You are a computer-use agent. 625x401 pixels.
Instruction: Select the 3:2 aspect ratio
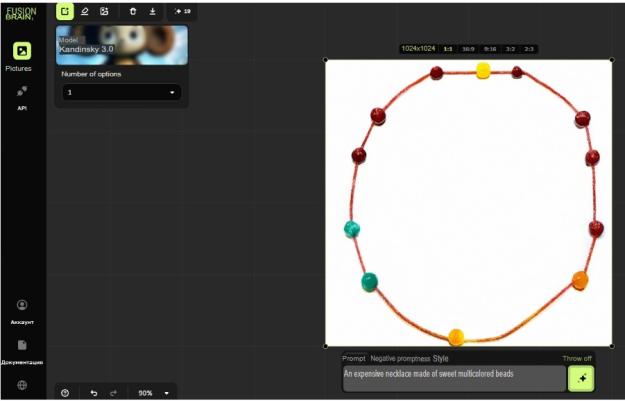click(510, 49)
